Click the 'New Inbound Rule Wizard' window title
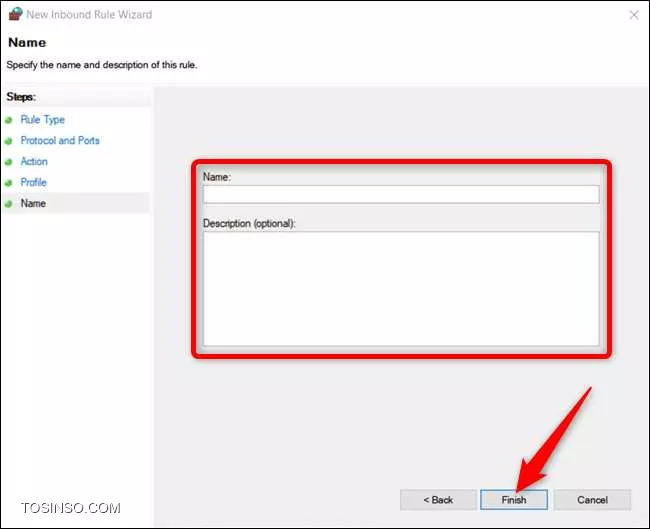This screenshot has height=529, width=650. (x=89, y=15)
